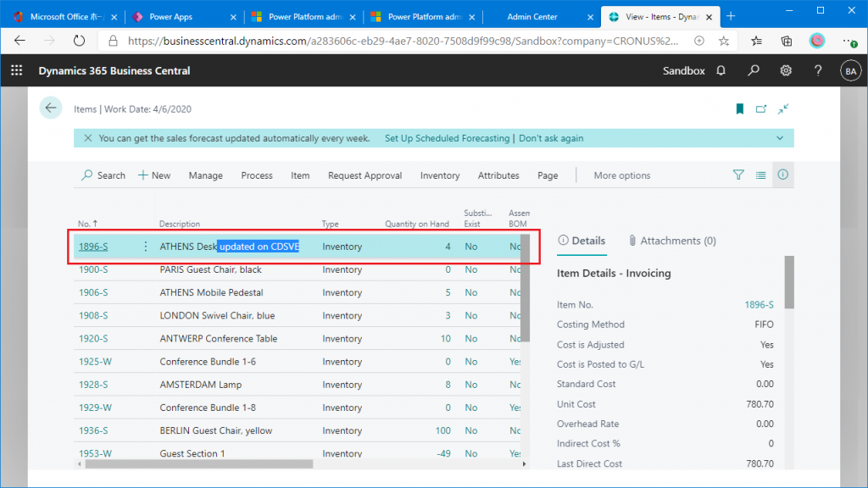Dismiss the sales forecast notification
868x488 pixels.
[88, 138]
